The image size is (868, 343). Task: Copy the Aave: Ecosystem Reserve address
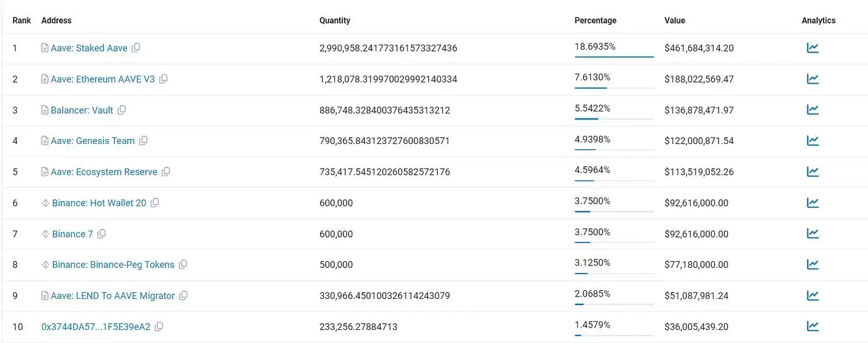(x=166, y=172)
